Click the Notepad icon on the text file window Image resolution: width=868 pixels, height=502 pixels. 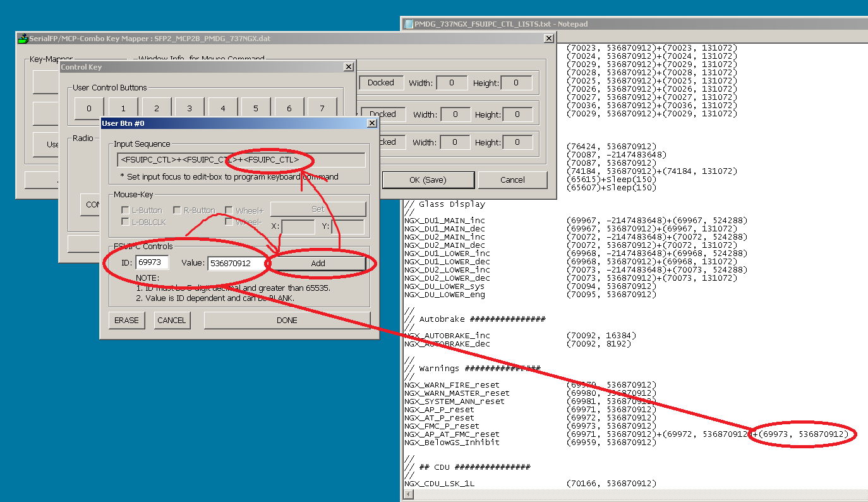(x=408, y=23)
